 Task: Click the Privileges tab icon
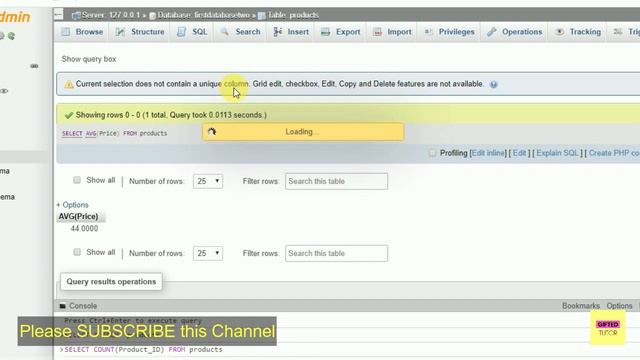coord(429,32)
